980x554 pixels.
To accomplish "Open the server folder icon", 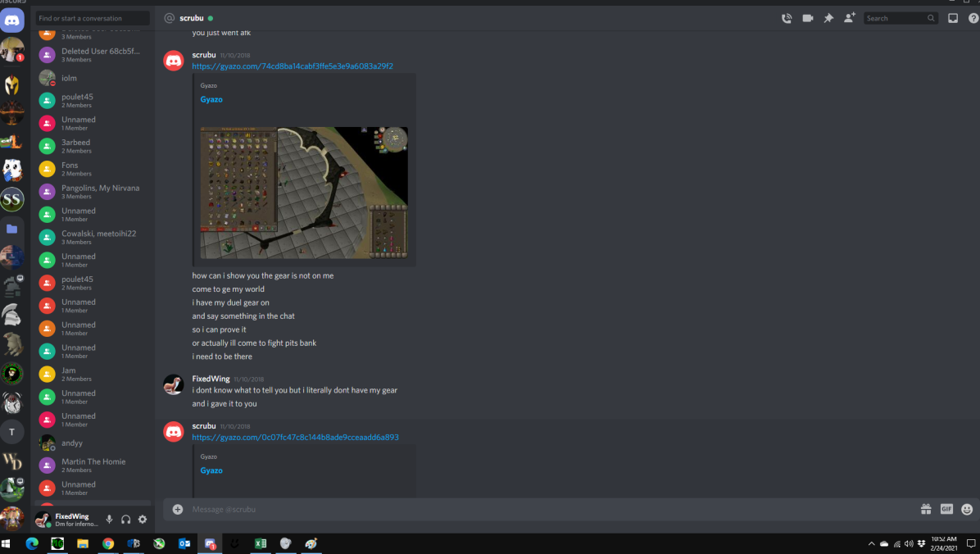I will pos(11,229).
